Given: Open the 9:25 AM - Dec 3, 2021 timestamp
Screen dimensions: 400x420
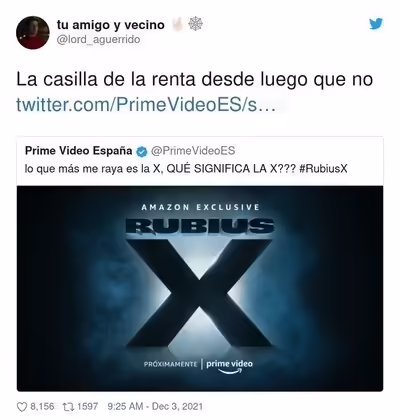Looking at the screenshot, I should pyautogui.click(x=155, y=407).
